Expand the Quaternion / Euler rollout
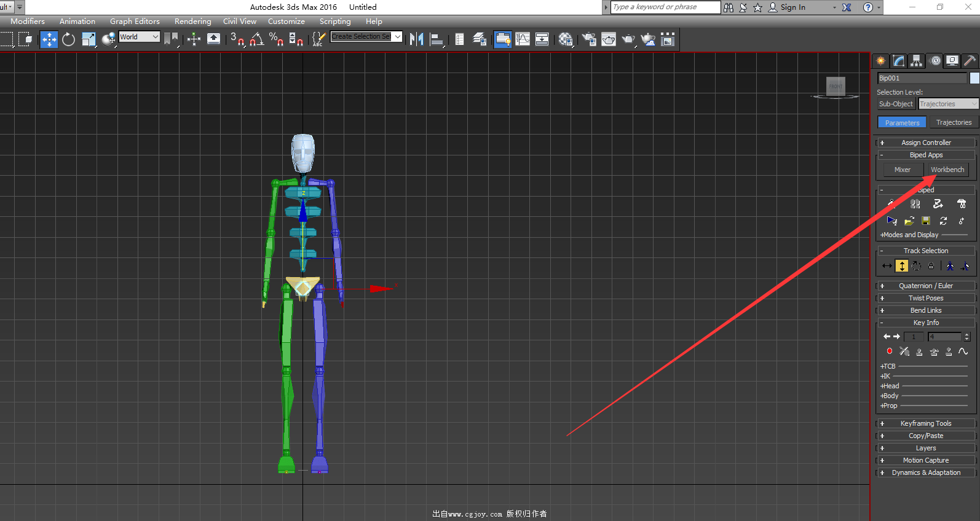980x521 pixels. click(x=926, y=286)
